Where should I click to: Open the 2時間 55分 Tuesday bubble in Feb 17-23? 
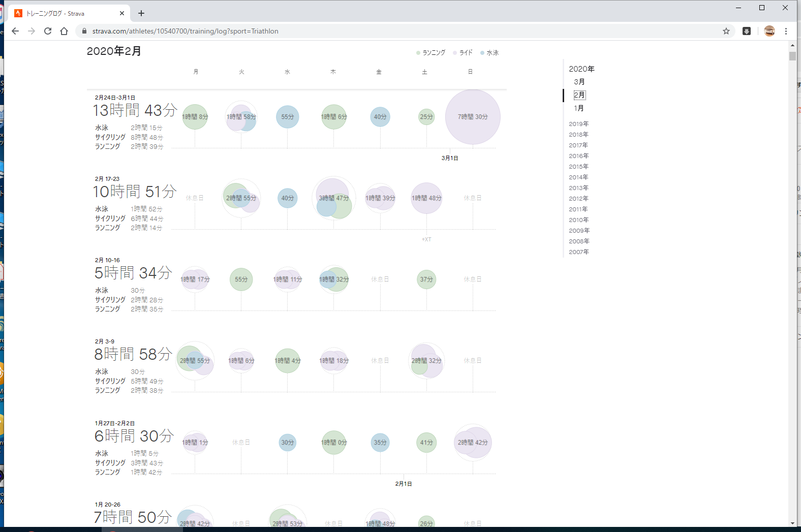(241, 198)
